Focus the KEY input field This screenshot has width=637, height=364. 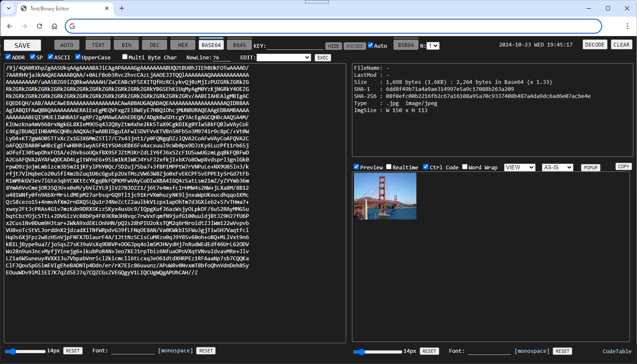click(295, 46)
